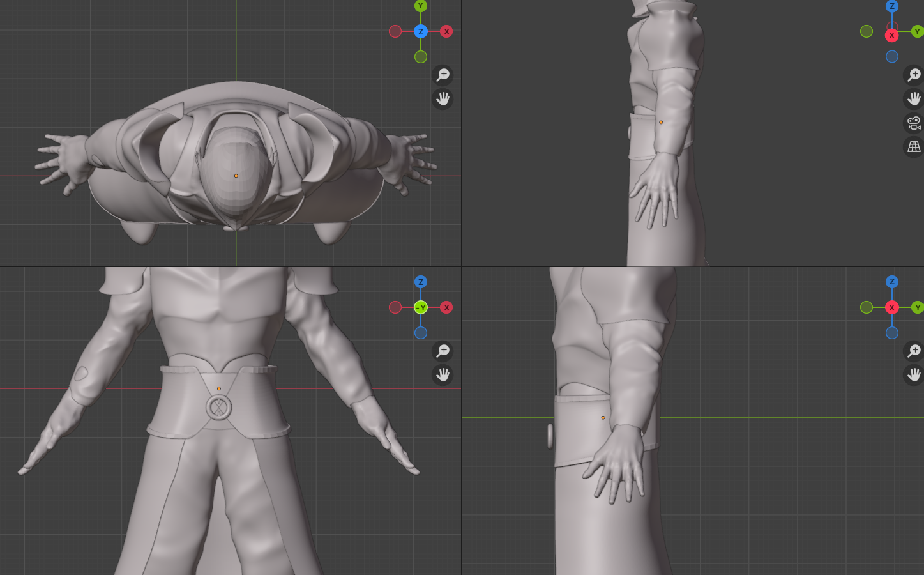Click green Y axis in camera-button viewport gizmo
The width and height of the screenshot is (924, 575).
pyautogui.click(x=918, y=31)
